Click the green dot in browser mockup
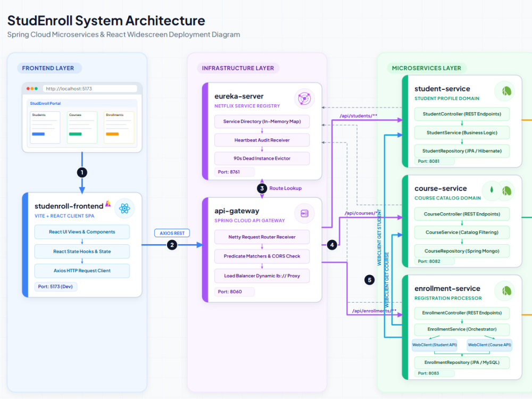Image resolution: width=532 pixels, height=399 pixels. (x=36, y=88)
